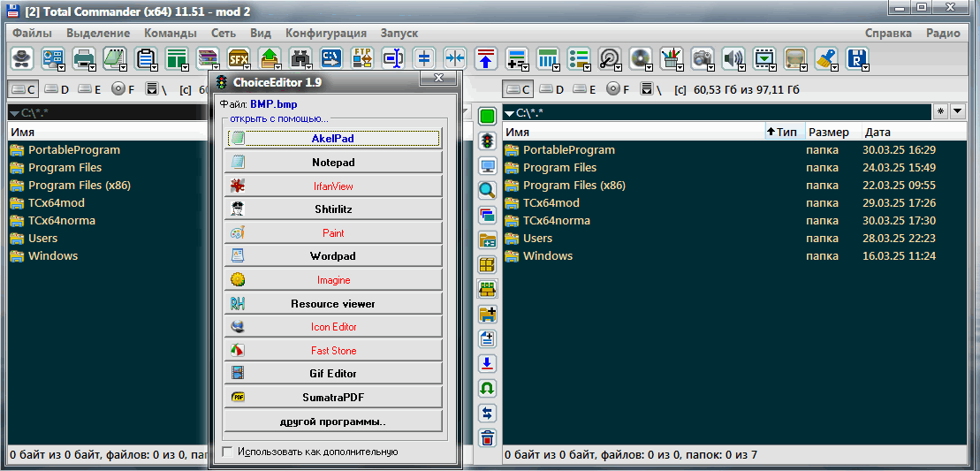Enable the 'Использовать как дополнительную' checkbox
The width and height of the screenshot is (980, 471).
pos(227,452)
